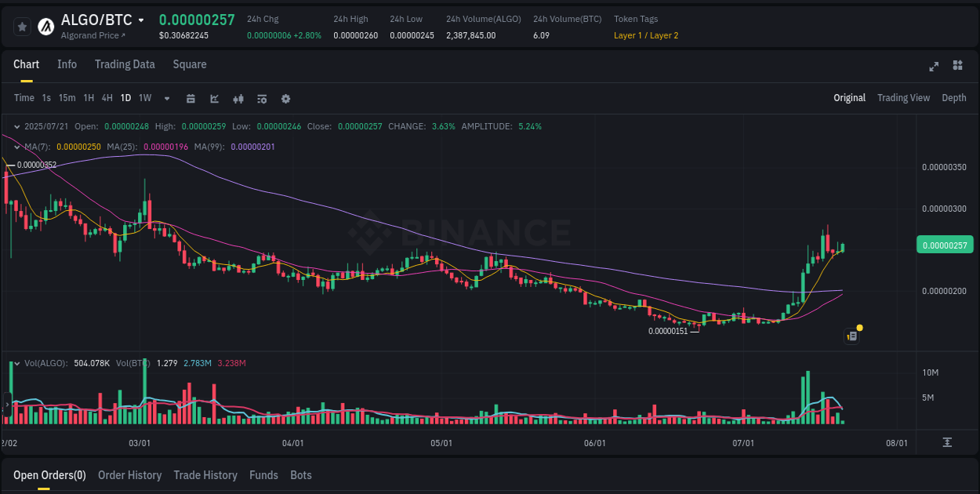Open the technical indicators icon

(261, 98)
